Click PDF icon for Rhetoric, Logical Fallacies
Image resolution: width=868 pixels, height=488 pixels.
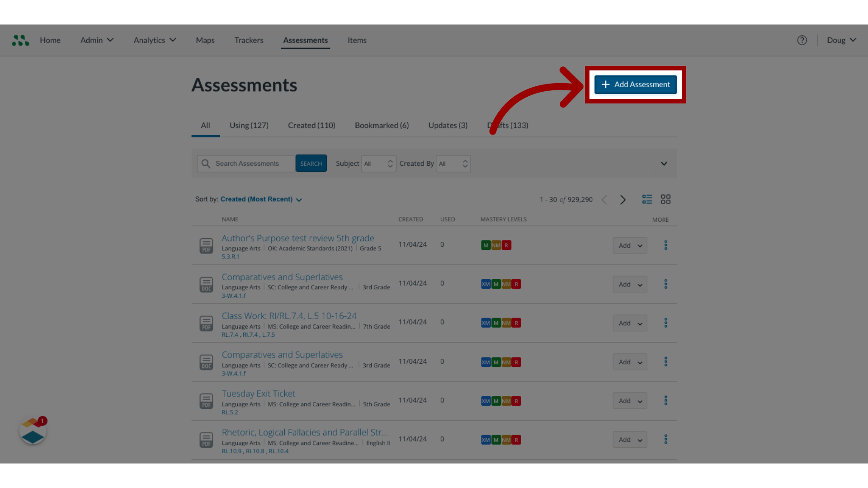pos(207,440)
